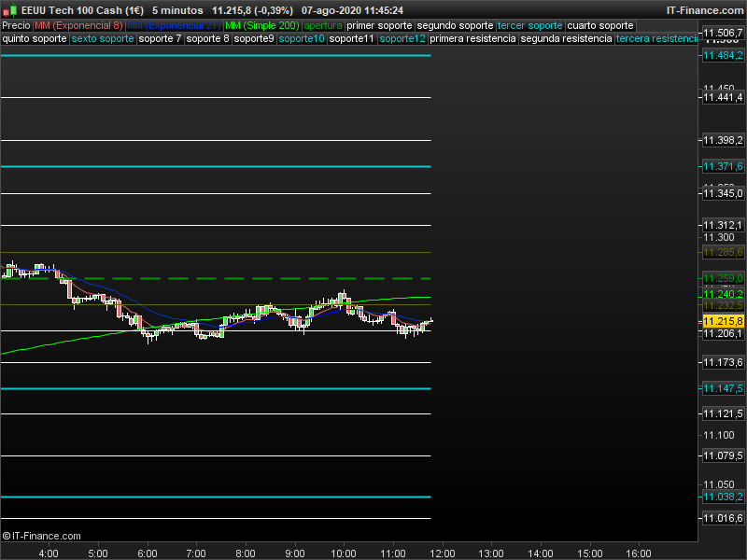747x560 pixels.
Task: Select the primer soporte label
Action: click(379, 25)
